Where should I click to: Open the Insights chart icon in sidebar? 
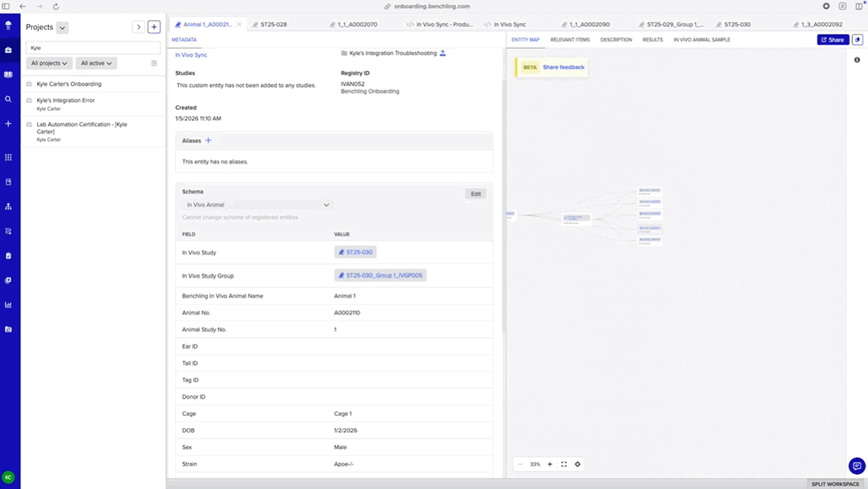pyautogui.click(x=8, y=305)
